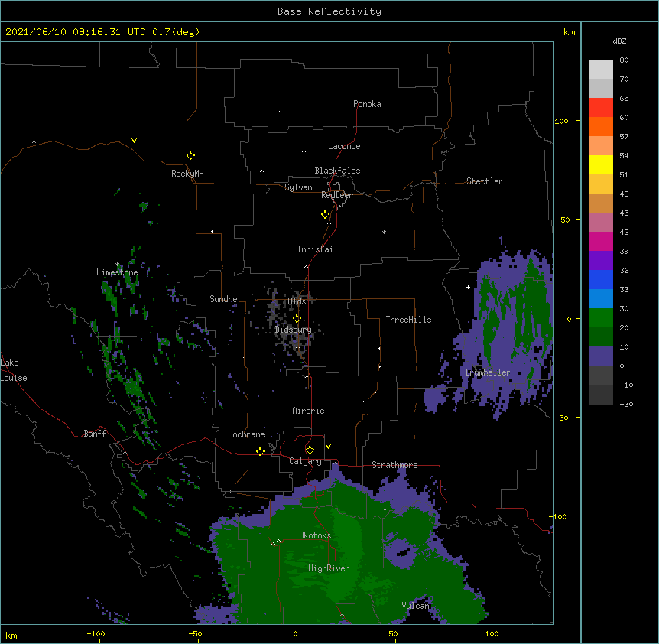This screenshot has width=659, height=644.
Task: Click the ThreeHills label
Action: pyautogui.click(x=408, y=320)
